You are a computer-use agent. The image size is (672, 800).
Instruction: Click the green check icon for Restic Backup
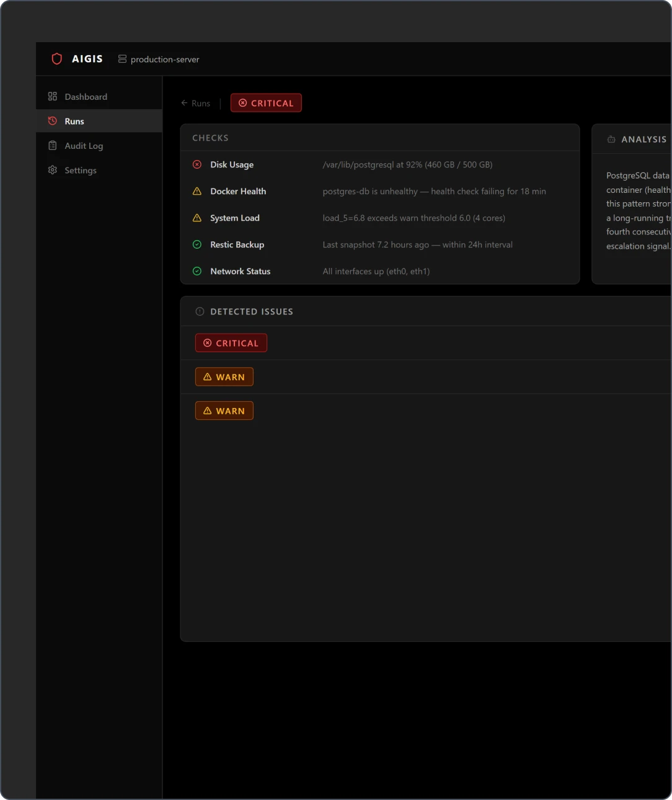click(x=197, y=244)
